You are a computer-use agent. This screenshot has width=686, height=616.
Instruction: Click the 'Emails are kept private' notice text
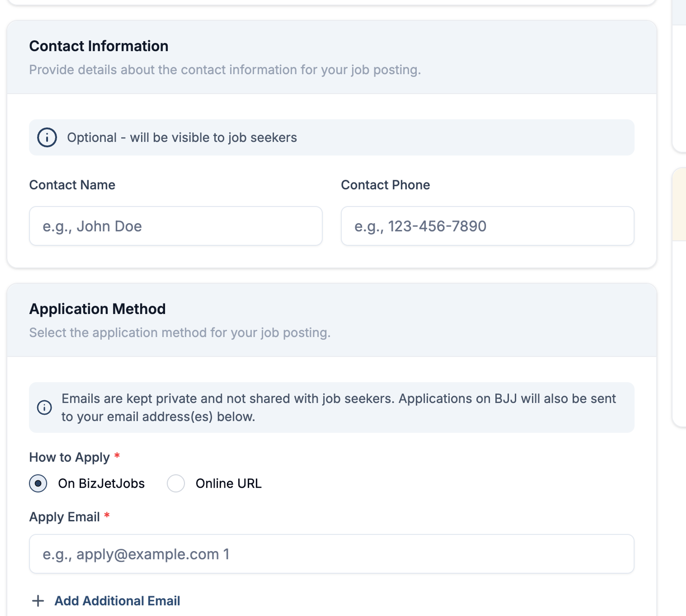point(339,407)
